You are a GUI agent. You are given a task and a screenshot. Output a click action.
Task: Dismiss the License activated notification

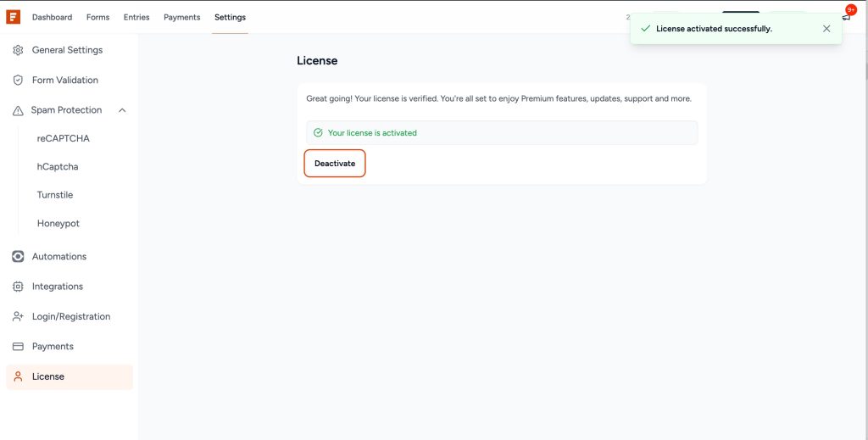click(826, 29)
